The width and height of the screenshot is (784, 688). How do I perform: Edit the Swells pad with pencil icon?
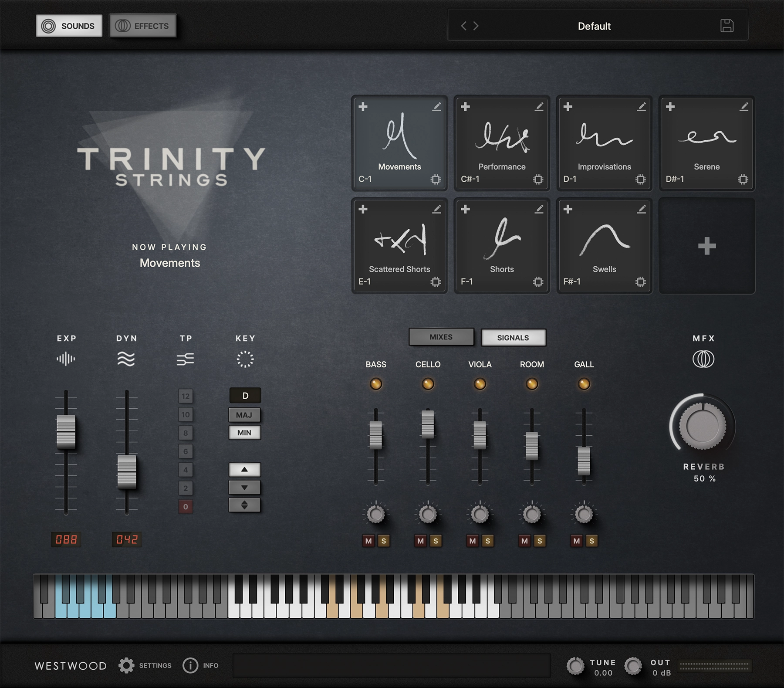point(642,210)
